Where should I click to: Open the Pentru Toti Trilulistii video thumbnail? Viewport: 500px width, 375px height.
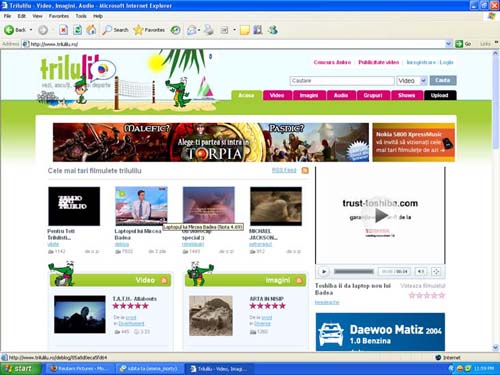tap(74, 206)
